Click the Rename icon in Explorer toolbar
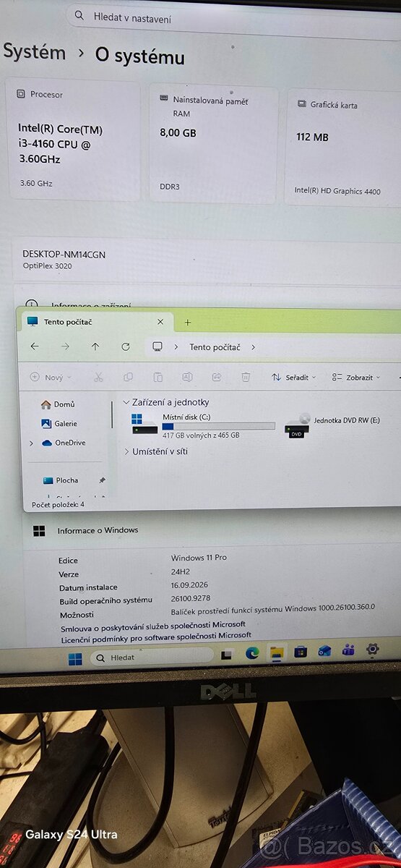The image size is (401, 868). (187, 377)
